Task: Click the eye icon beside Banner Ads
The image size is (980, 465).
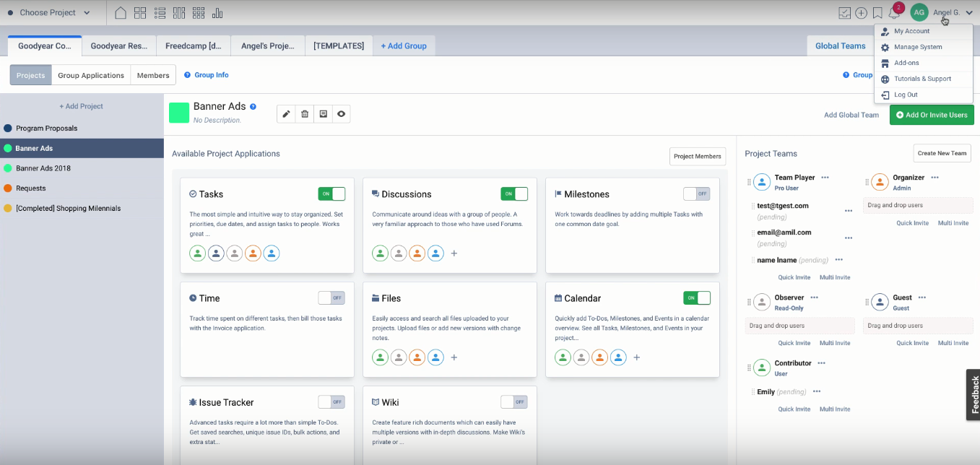Action: pyautogui.click(x=341, y=114)
